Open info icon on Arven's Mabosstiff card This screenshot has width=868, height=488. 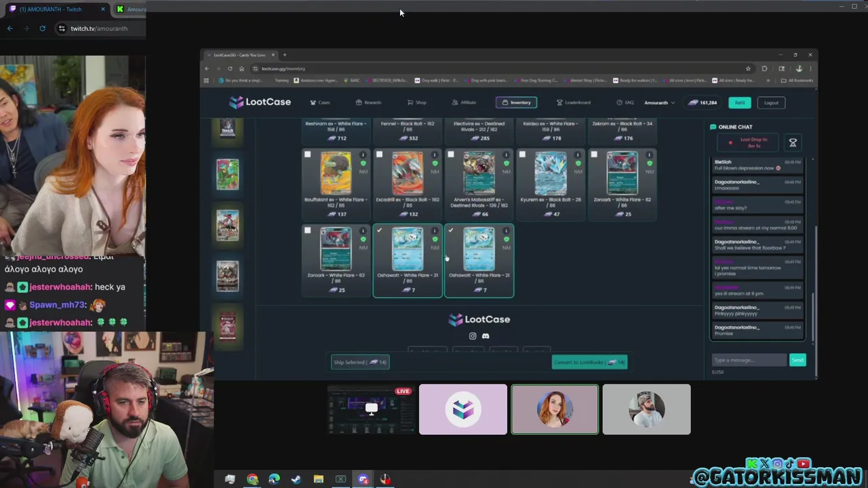coord(506,155)
